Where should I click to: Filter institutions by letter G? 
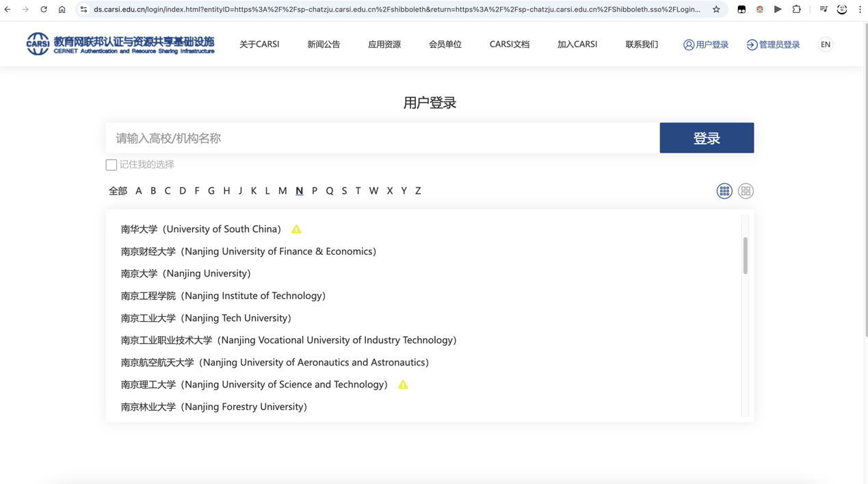(x=211, y=191)
